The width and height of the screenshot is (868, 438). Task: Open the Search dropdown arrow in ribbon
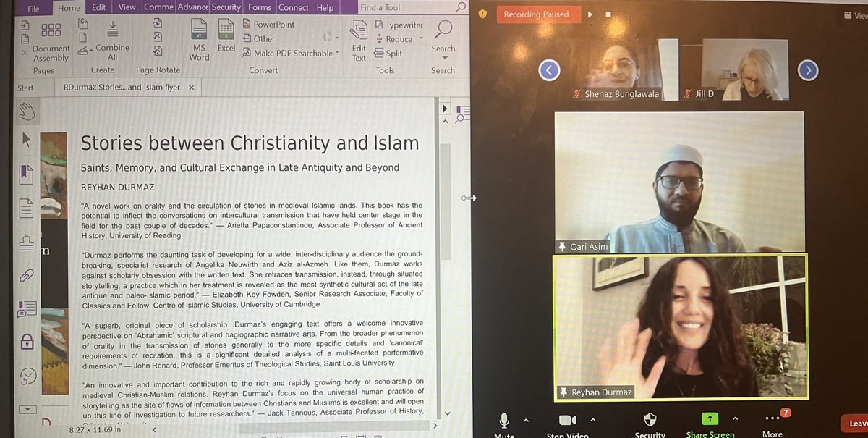tap(443, 58)
